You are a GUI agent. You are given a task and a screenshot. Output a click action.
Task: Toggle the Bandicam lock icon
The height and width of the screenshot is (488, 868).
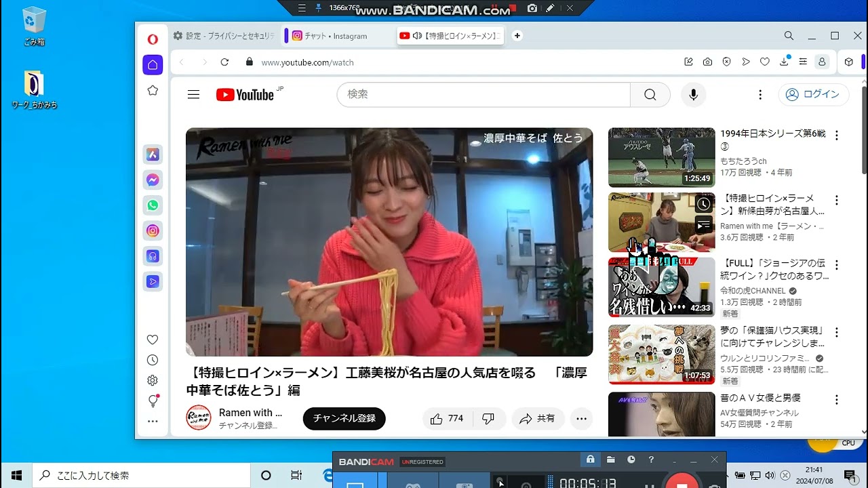coord(590,460)
